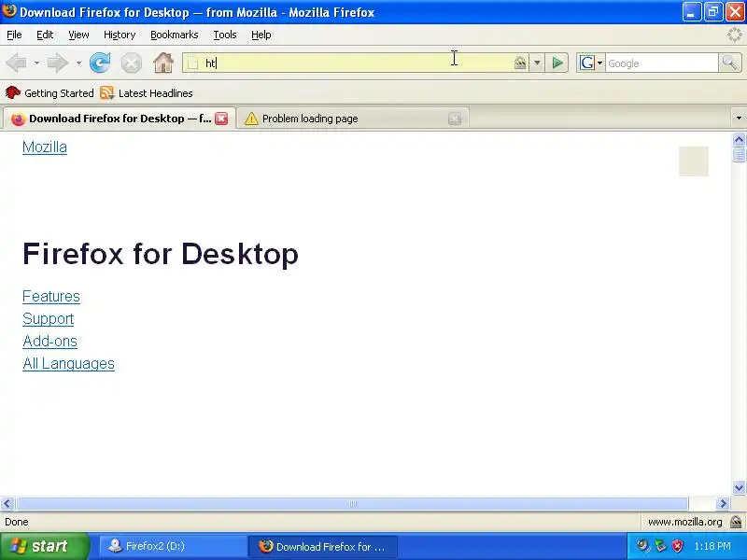Switch to Problem loading page tab
747x560 pixels.
click(x=353, y=119)
